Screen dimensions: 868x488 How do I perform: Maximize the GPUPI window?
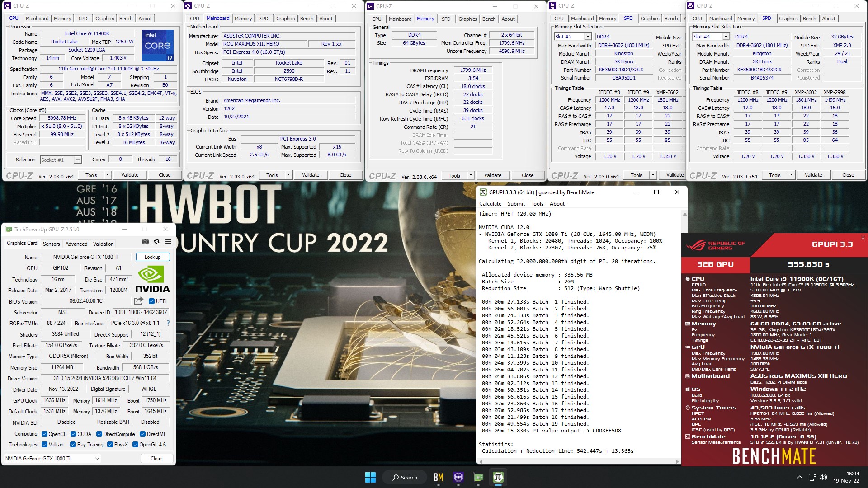pos(656,192)
